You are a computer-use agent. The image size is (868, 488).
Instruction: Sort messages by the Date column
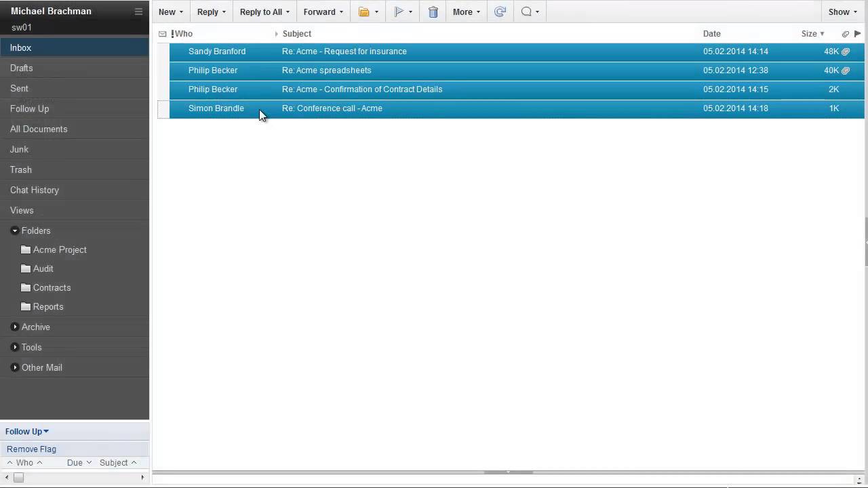pos(712,33)
